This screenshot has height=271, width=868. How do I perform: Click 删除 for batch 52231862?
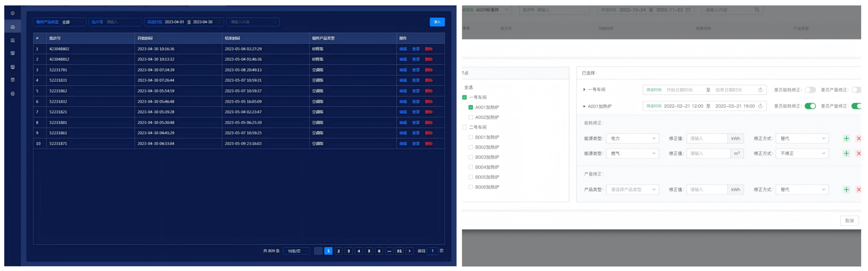pos(429,91)
